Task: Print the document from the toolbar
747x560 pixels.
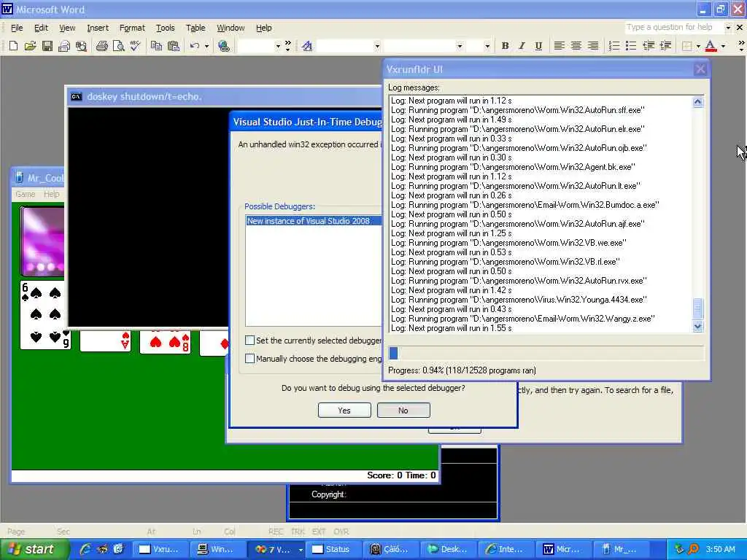Action: pyautogui.click(x=101, y=46)
